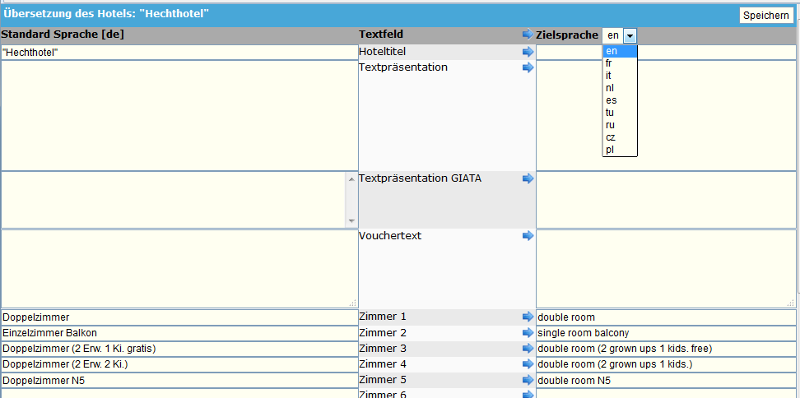Click the 'Zimmer 1' label
Screen dimensions: 800x398
(x=383, y=317)
